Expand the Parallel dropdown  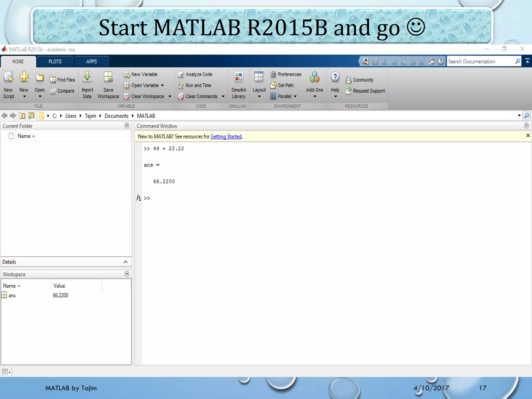[295, 96]
